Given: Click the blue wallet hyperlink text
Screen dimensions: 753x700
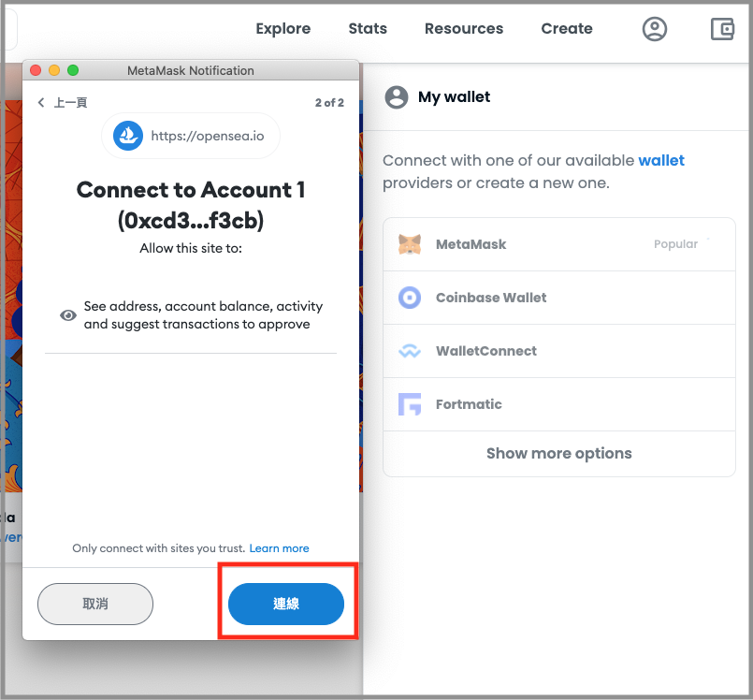Looking at the screenshot, I should pos(660,160).
